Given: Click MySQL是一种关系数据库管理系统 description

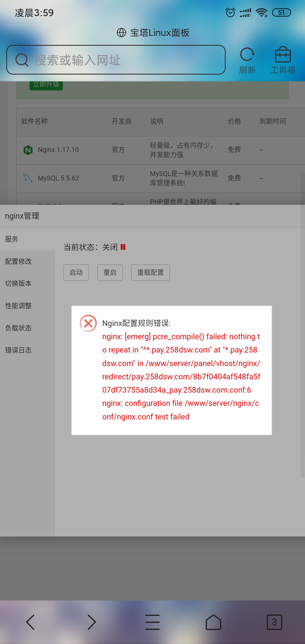Looking at the screenshot, I should [x=184, y=178].
